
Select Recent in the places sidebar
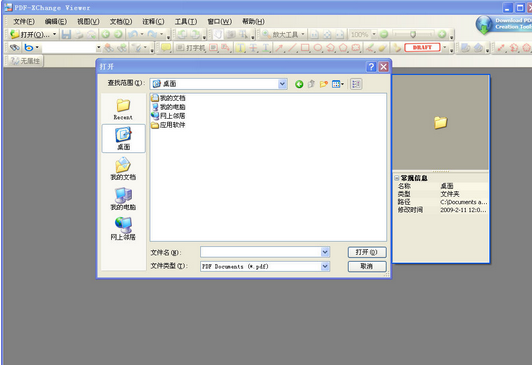123,109
